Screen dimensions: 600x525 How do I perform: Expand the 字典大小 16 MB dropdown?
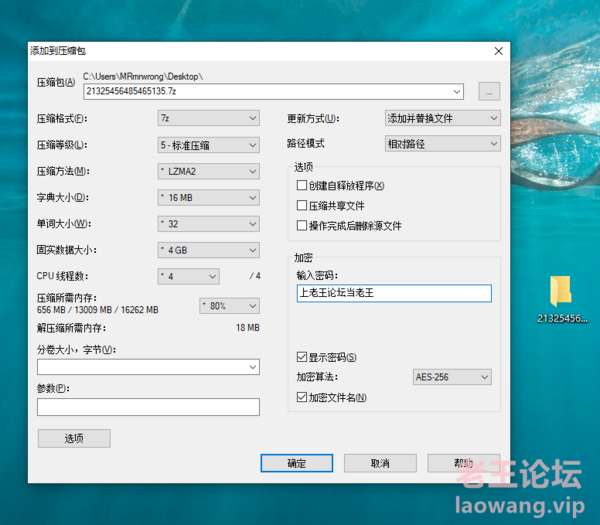pyautogui.click(x=209, y=197)
